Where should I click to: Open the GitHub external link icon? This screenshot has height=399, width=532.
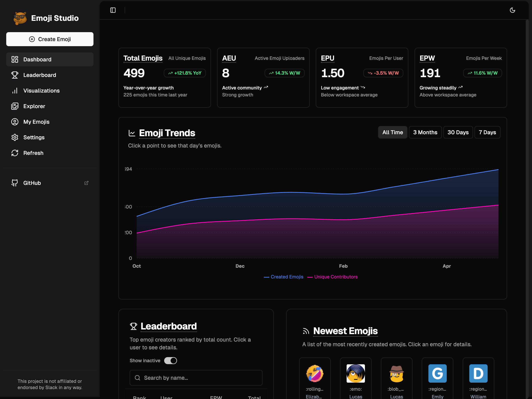click(86, 183)
